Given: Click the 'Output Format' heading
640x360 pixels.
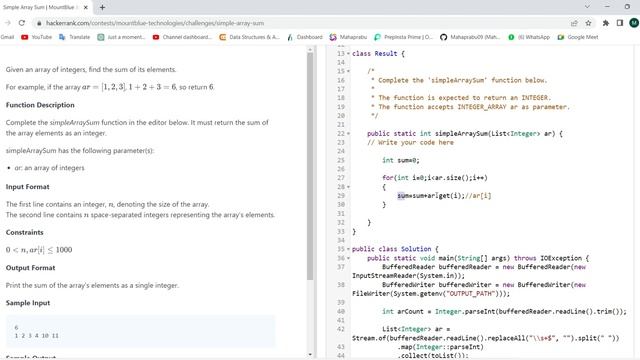Looking at the screenshot, I should pos(30,268).
